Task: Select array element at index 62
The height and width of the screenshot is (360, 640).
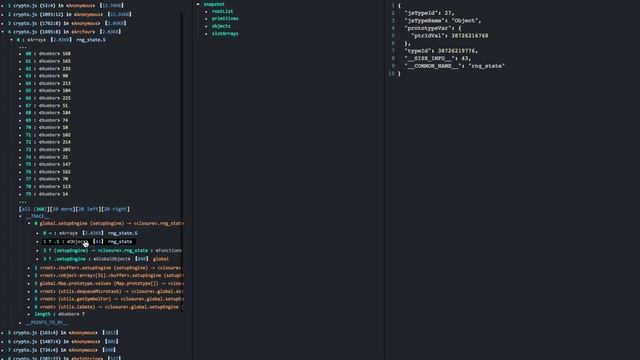Action: coord(48,69)
